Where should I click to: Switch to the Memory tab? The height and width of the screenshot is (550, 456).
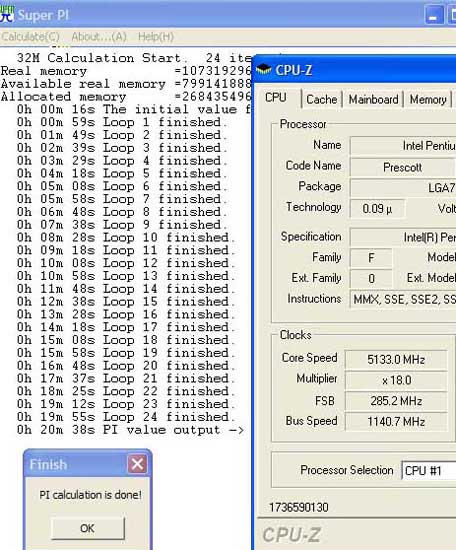428,99
